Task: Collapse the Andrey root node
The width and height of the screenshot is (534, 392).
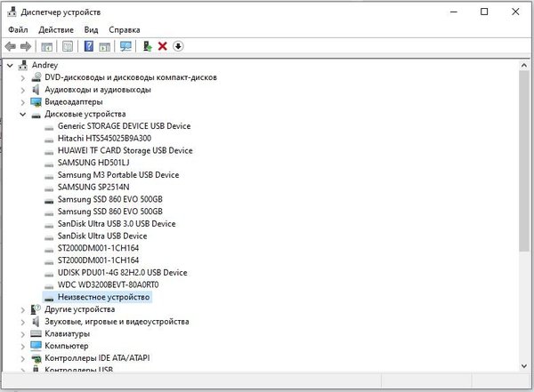Action: click(x=10, y=65)
